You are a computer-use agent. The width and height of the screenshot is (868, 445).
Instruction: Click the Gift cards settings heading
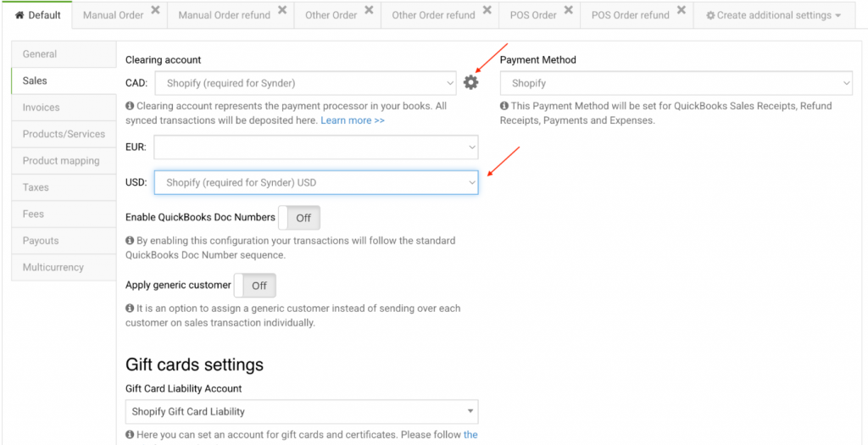(194, 364)
